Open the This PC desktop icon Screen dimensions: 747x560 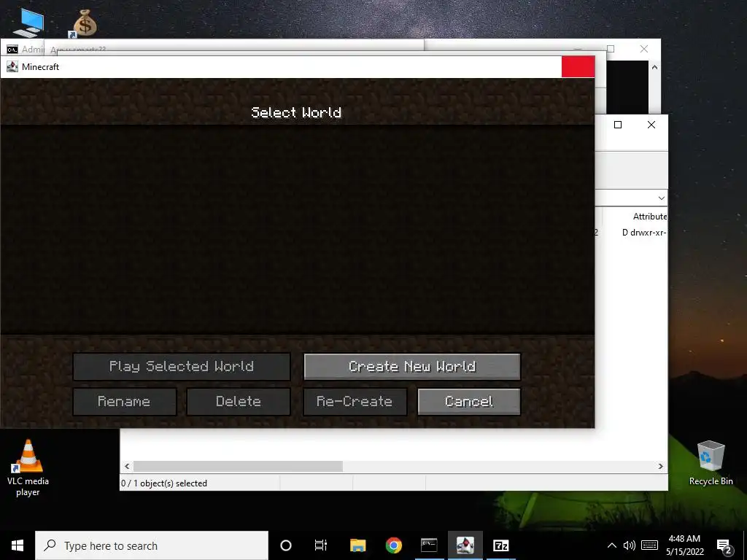28,23
